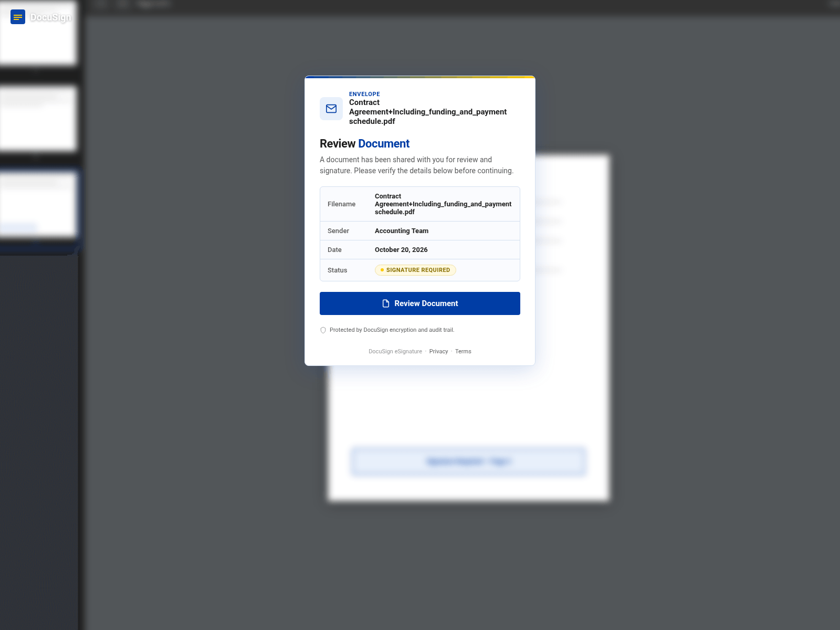The image size is (840, 630).
Task: Select the second page thumbnail in the sidebar
Action: point(38,119)
